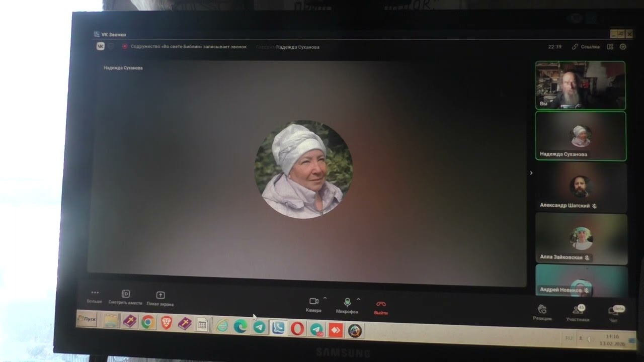
Task: Click muted mic icon beside Алла Зайковская
Action: (x=587, y=257)
